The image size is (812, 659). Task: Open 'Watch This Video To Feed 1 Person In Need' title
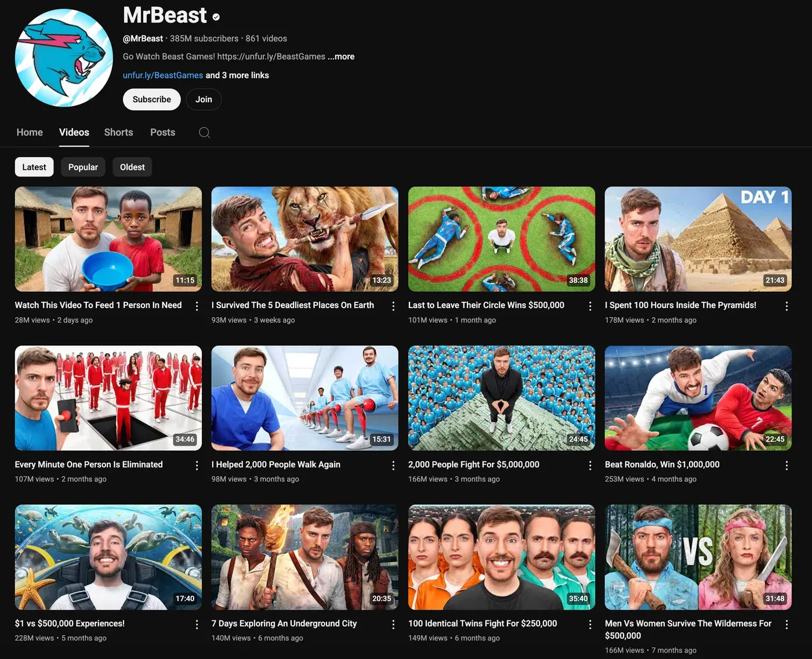pyautogui.click(x=98, y=305)
